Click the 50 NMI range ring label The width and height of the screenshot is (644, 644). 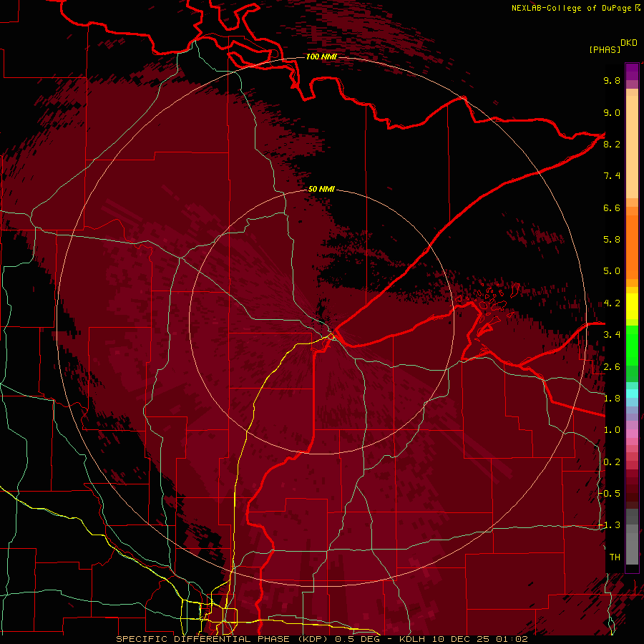click(321, 189)
